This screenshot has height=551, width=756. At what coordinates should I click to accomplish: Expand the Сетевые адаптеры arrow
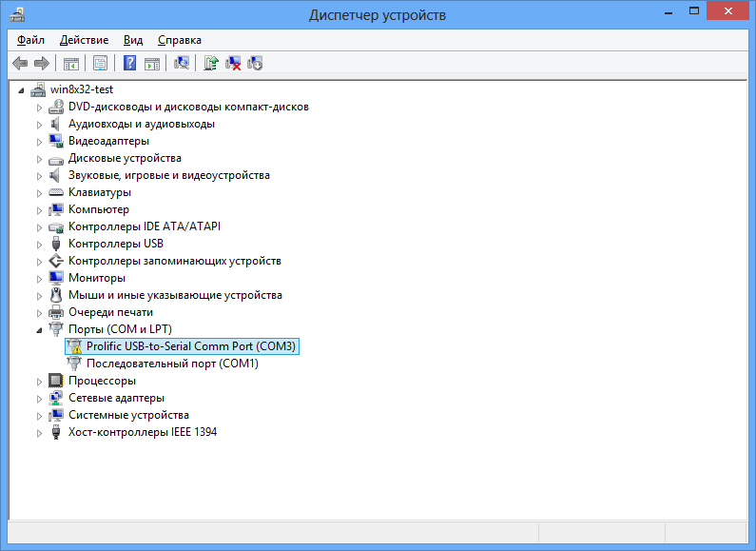39,399
